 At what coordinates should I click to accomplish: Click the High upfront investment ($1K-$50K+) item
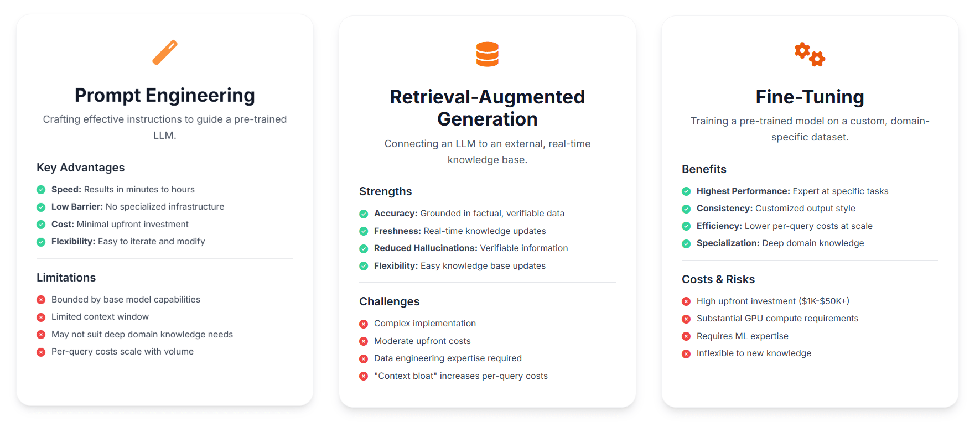[x=772, y=301]
